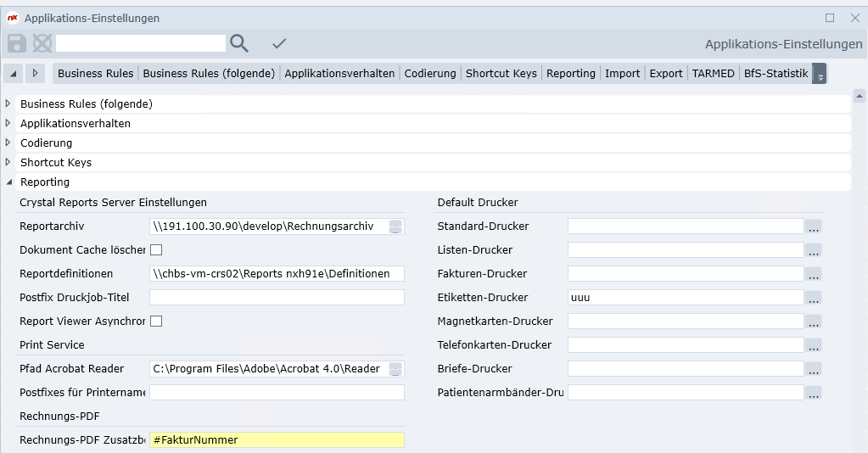Click the save disk icon in toolbar
868x453 pixels.
16,43
